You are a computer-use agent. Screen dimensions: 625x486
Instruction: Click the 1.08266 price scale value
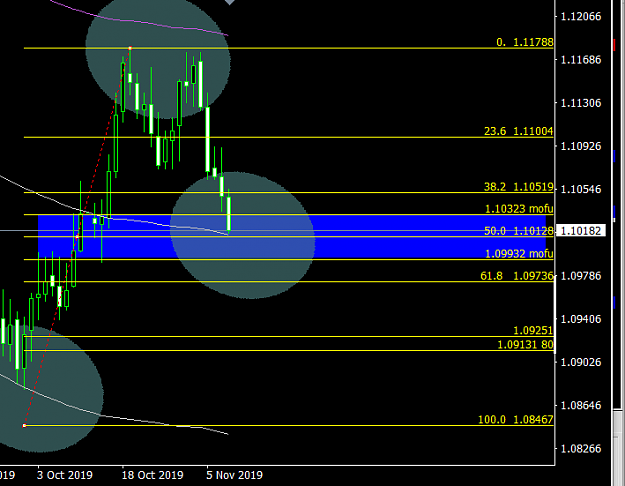tap(581, 449)
